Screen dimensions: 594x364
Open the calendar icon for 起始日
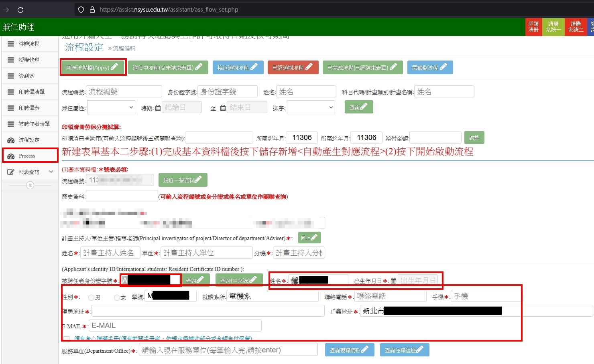(158, 108)
